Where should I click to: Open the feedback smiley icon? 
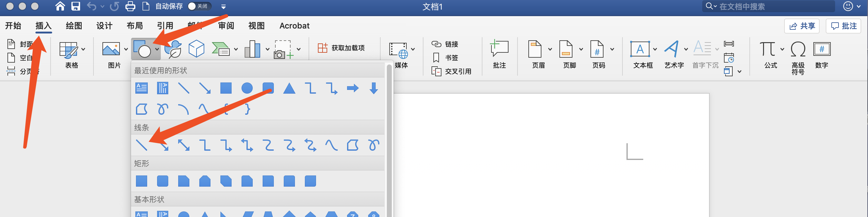[x=848, y=6]
